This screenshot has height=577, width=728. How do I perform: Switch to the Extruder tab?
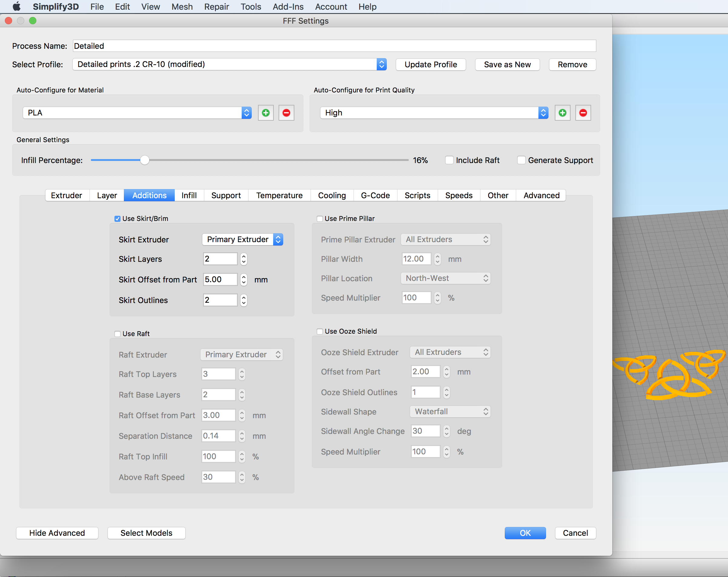67,195
